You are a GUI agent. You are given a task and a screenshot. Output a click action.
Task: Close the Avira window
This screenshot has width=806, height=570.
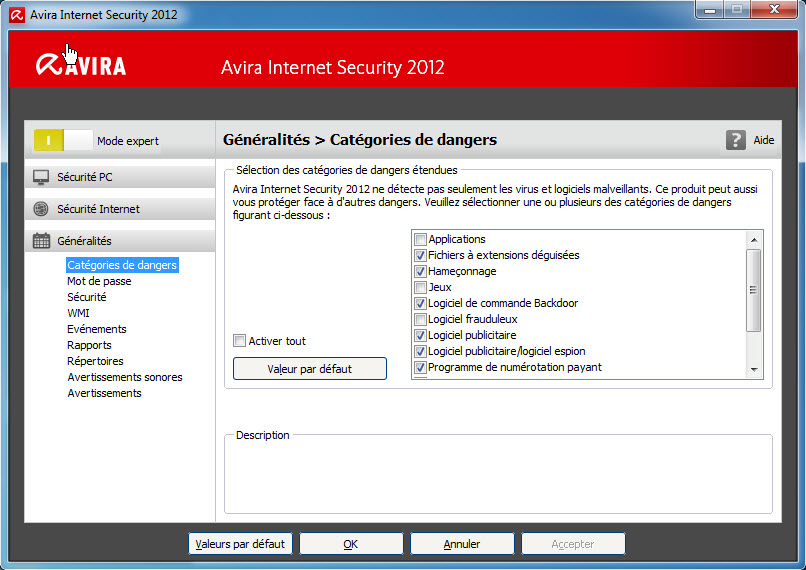[x=775, y=9]
